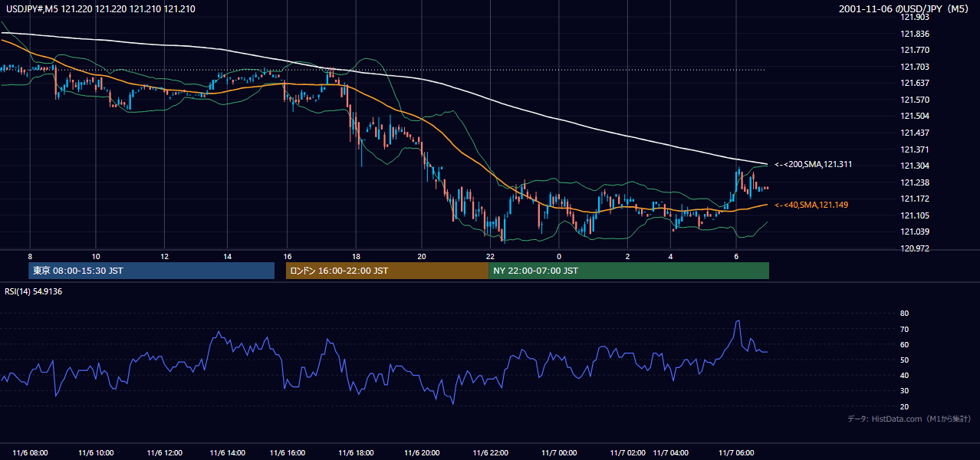Click the 11/6 10:00 time axis label
Image resolution: width=980 pixels, height=460 pixels.
tap(96, 452)
